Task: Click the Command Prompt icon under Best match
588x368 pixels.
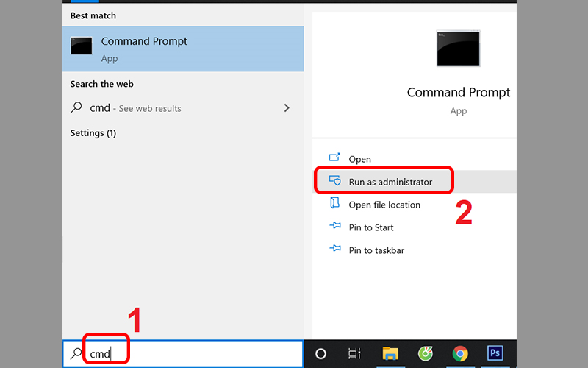Action: [x=81, y=46]
